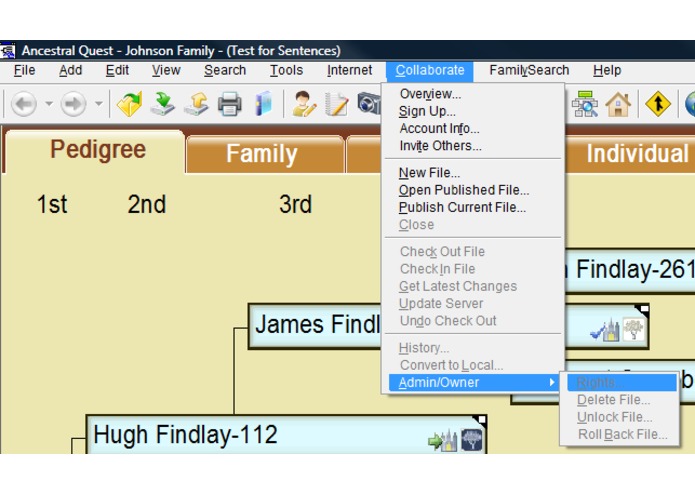Click the Open file folder icon
695x494 pixels.
129,104
